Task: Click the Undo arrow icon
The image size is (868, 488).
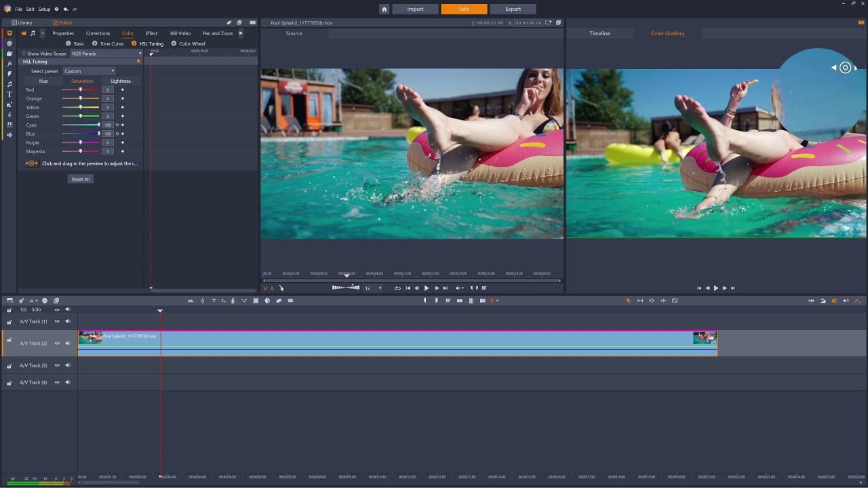Action: point(66,9)
